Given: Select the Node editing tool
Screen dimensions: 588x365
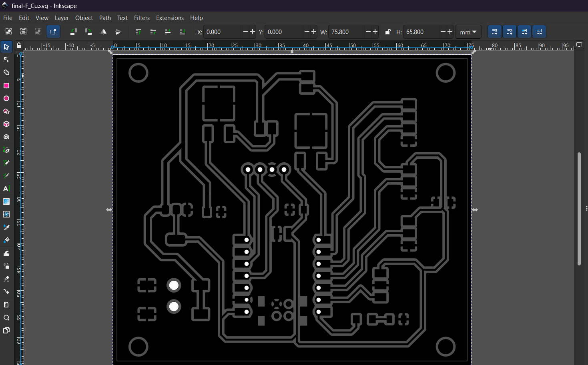Looking at the screenshot, I should [6, 60].
